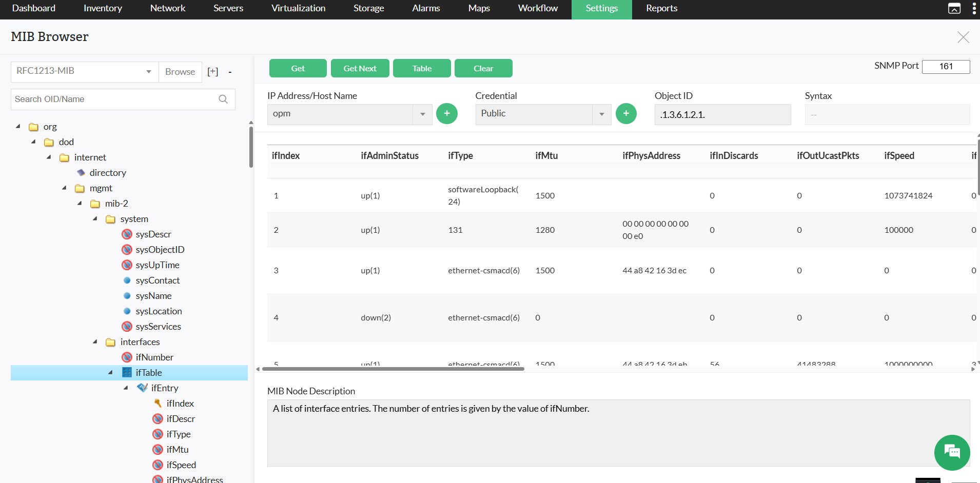The image size is (980, 483).
Task: Click the Get Next button
Action: [360, 68]
